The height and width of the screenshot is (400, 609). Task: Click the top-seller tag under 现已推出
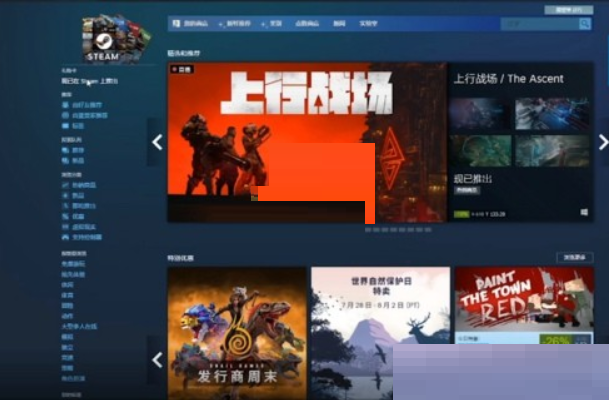coord(467,190)
